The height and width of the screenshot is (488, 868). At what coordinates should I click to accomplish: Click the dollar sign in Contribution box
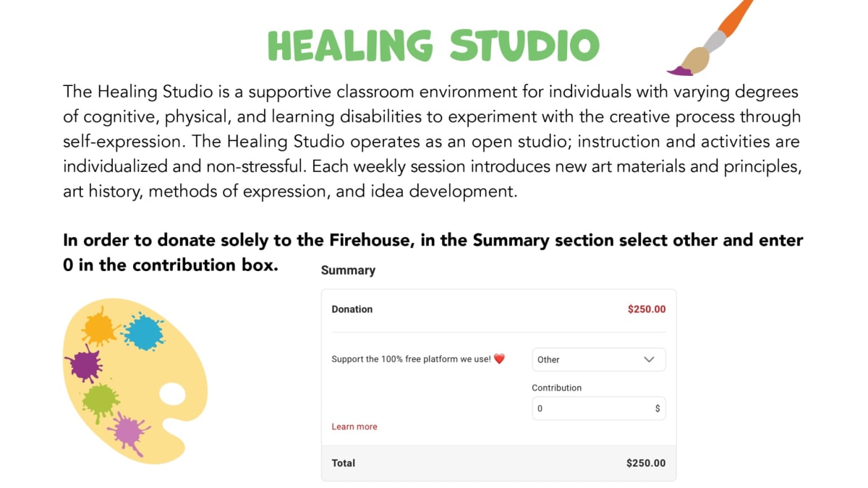[x=658, y=408]
